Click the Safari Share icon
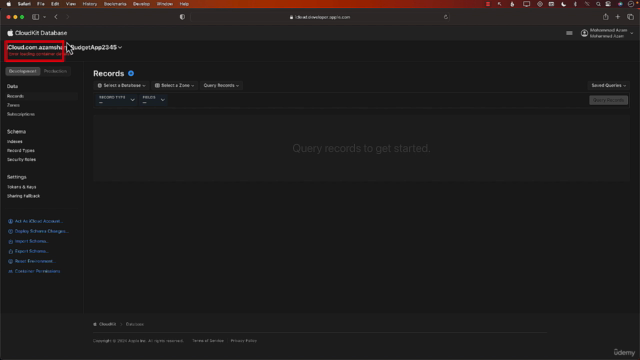The width and height of the screenshot is (640, 360). point(606,17)
